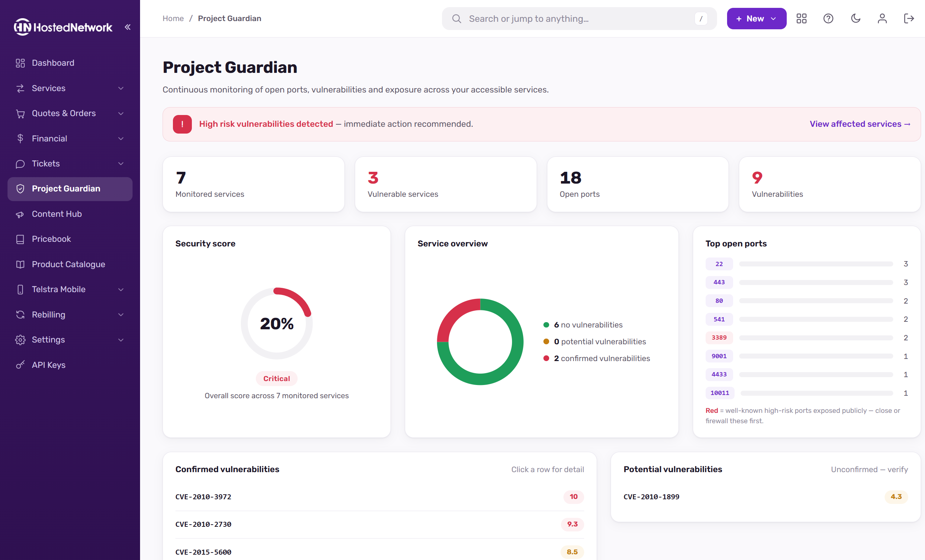Click the HostedNetwork logo
This screenshot has width=925, height=560.
pos(63,27)
